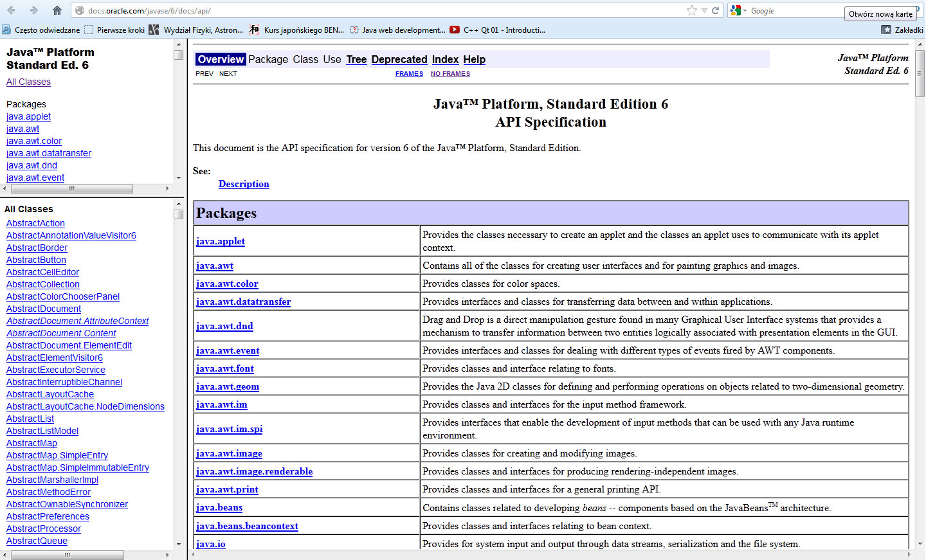Reload the page with refresh icon

pos(715,10)
